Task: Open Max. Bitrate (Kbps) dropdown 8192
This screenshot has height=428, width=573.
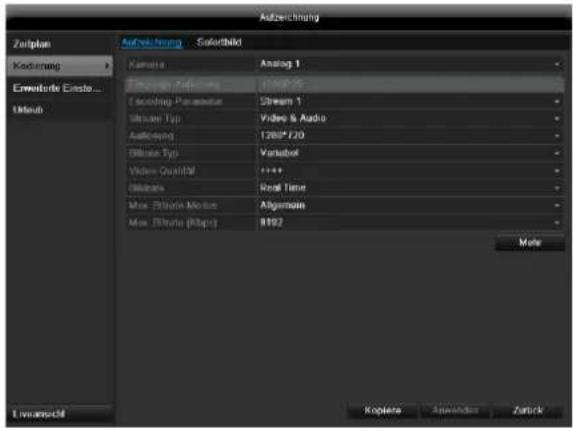Action: (x=410, y=223)
